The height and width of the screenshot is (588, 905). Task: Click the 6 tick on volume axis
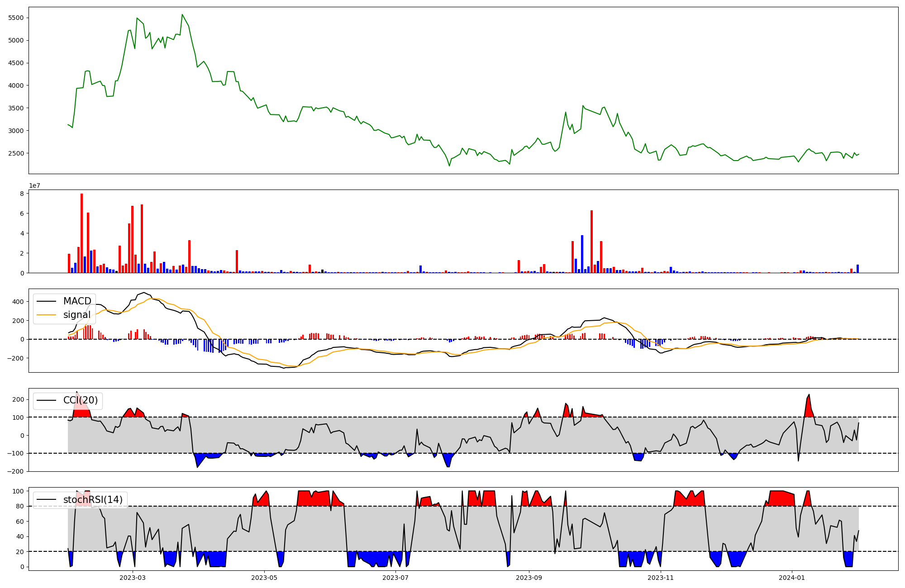[22, 213]
